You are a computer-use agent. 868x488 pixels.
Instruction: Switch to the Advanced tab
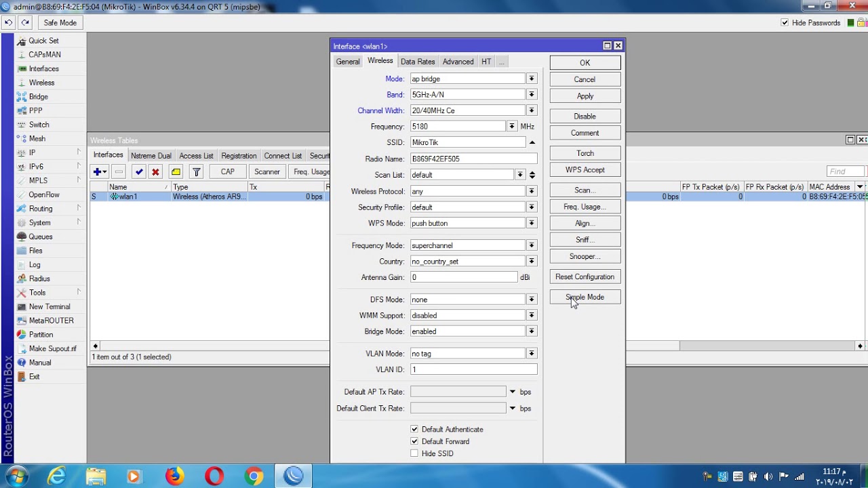458,62
